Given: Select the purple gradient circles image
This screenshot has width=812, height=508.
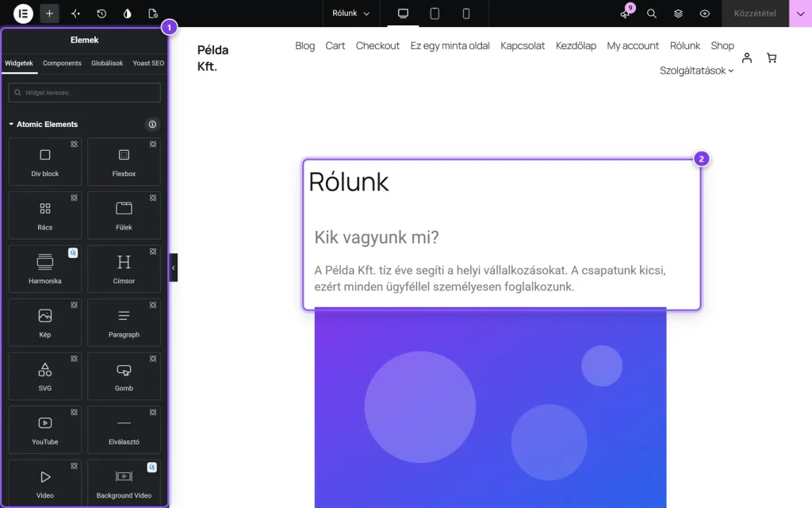Looking at the screenshot, I should (490, 409).
